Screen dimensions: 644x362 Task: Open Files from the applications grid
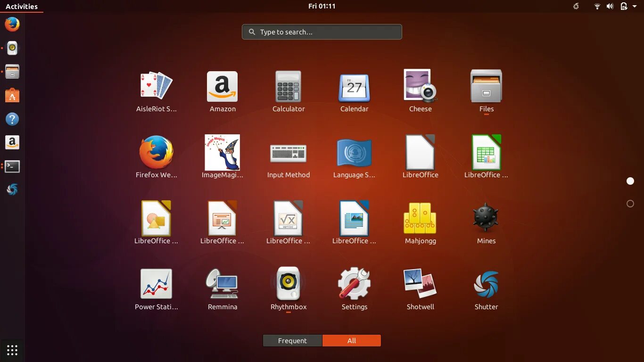coord(487,92)
